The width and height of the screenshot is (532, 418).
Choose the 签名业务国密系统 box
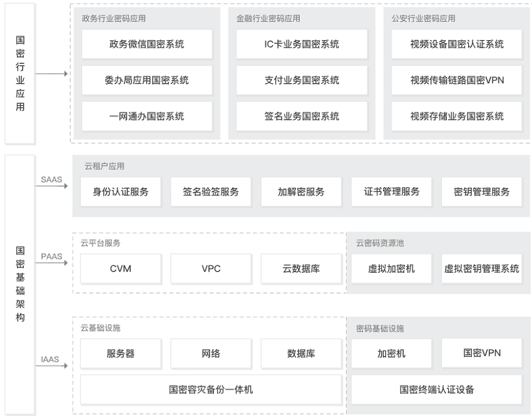[302, 116]
